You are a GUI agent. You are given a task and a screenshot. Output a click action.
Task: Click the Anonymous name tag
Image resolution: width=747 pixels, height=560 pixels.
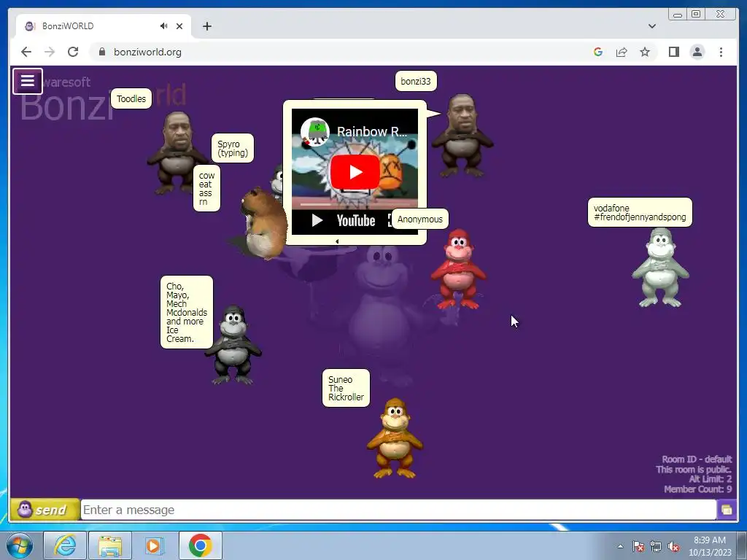point(419,219)
